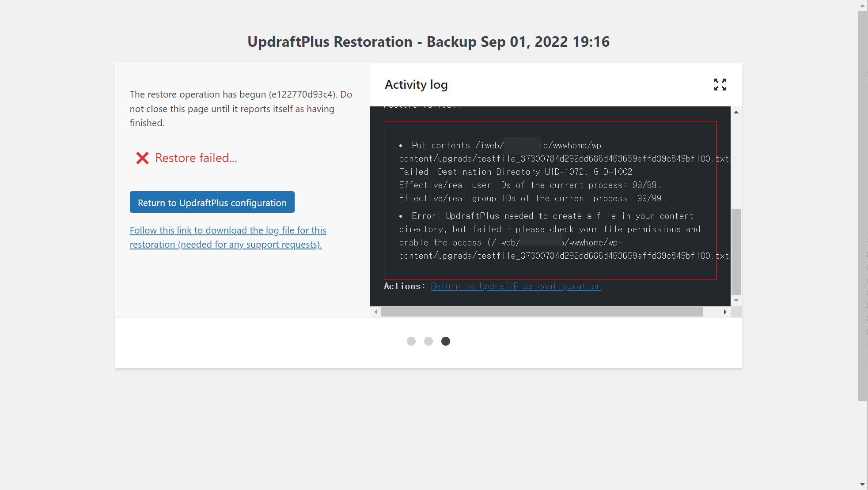Click Return to UpdraftPlus configuration button
Viewport: 868px width, 490px height.
tap(212, 202)
